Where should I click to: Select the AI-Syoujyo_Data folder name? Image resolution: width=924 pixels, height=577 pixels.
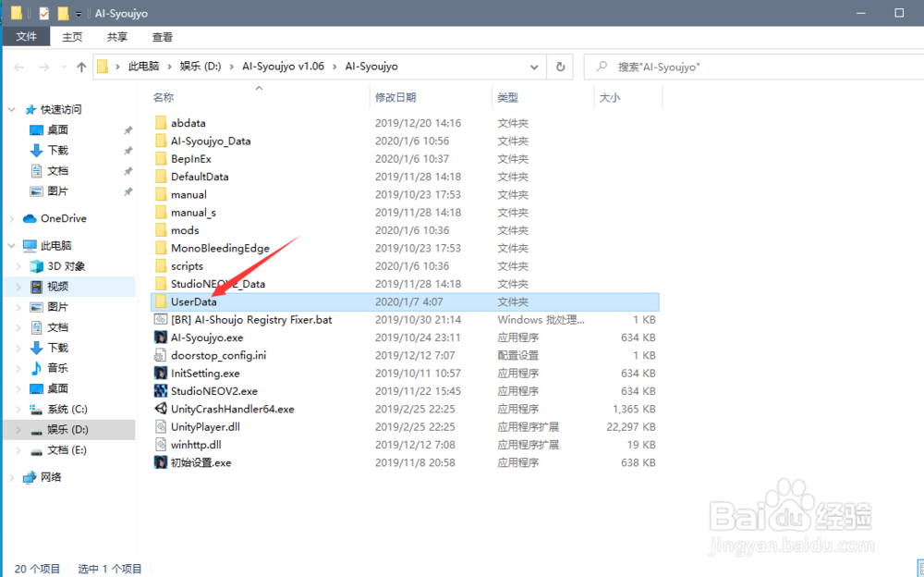coord(211,141)
